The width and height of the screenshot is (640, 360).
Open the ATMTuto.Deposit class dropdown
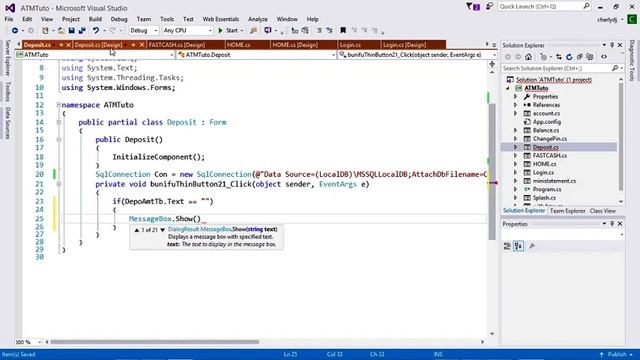click(256, 55)
